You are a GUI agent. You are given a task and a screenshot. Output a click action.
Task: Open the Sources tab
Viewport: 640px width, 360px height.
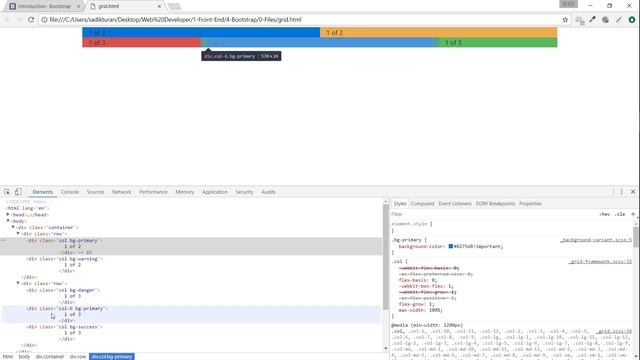95,192
